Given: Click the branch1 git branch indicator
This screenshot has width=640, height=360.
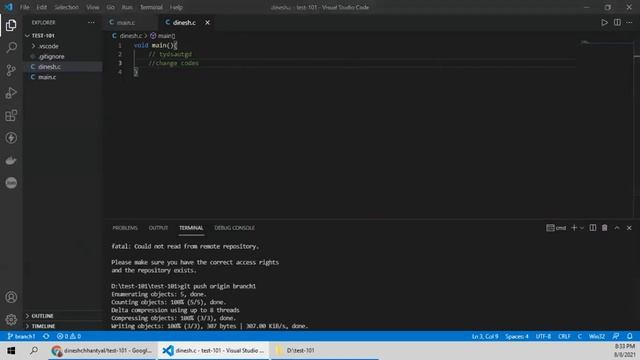Looking at the screenshot, I should pyautogui.click(x=21, y=336).
